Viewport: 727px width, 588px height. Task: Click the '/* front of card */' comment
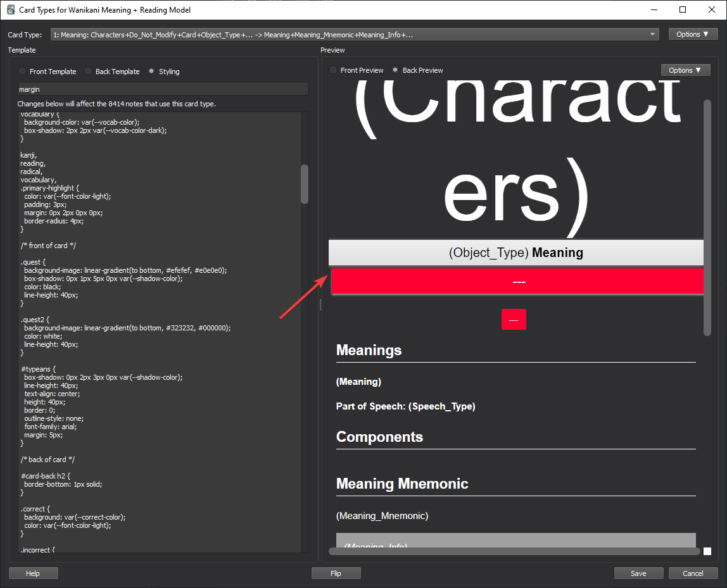[x=48, y=246]
